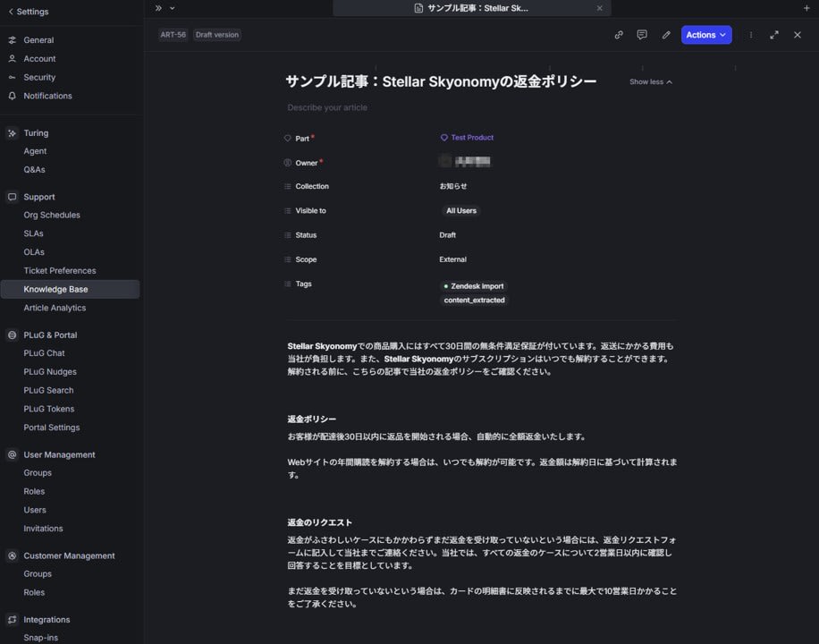Click the All Users visibility chip
Viewport: 819px width, 644px height.
[460, 211]
